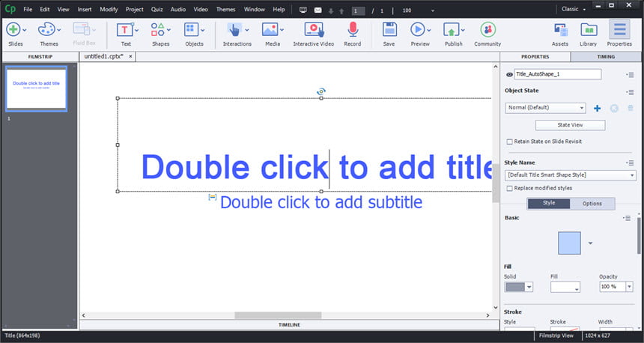644x343 pixels.
Task: Click the subtitle placeholder marker icon
Action: tap(213, 198)
